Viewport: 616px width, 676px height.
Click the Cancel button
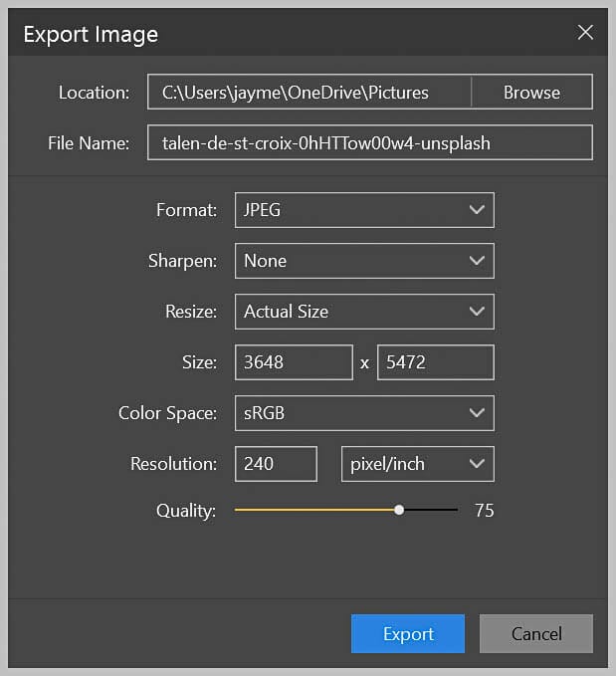(x=536, y=634)
